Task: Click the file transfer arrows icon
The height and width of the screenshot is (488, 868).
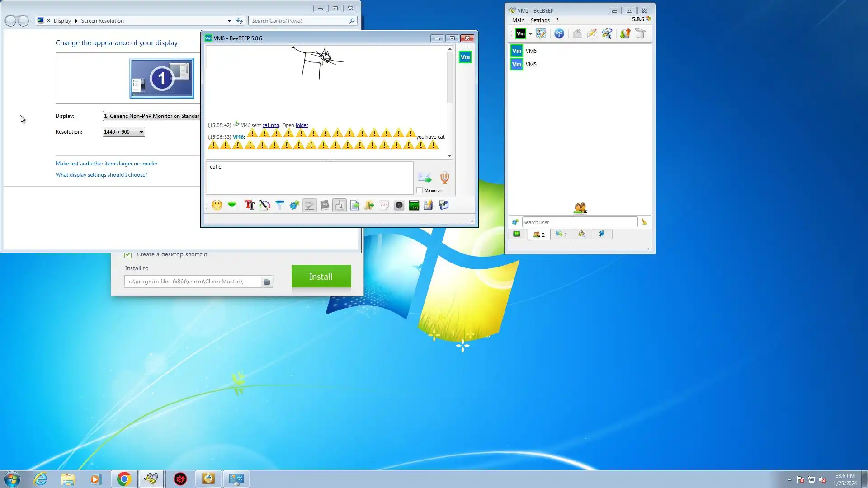Action: pyautogui.click(x=625, y=33)
